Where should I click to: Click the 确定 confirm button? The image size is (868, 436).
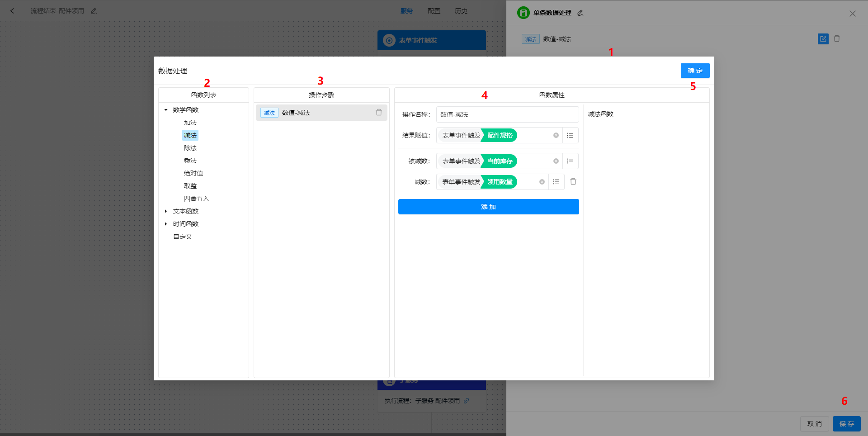695,71
